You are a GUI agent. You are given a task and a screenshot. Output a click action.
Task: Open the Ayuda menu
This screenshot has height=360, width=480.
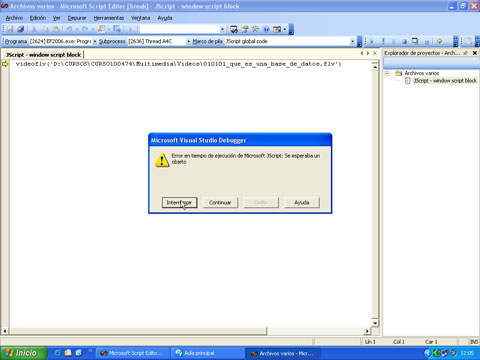[165, 18]
